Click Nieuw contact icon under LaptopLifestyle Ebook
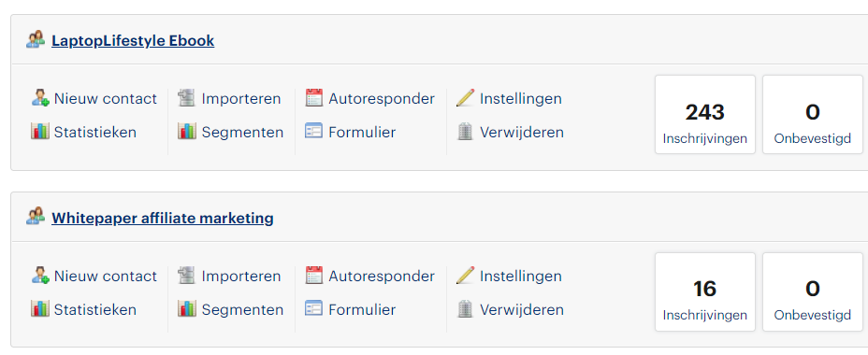Screen dimensions: 868x355 [40, 98]
